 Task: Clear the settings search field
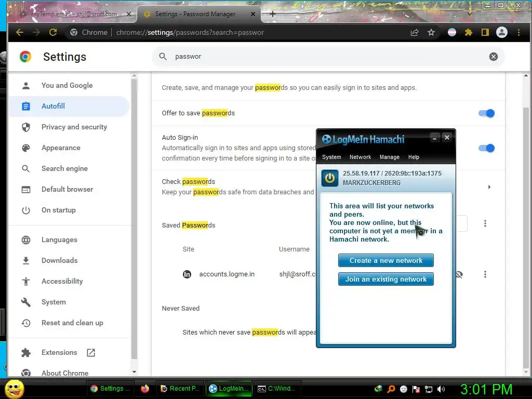(494, 57)
